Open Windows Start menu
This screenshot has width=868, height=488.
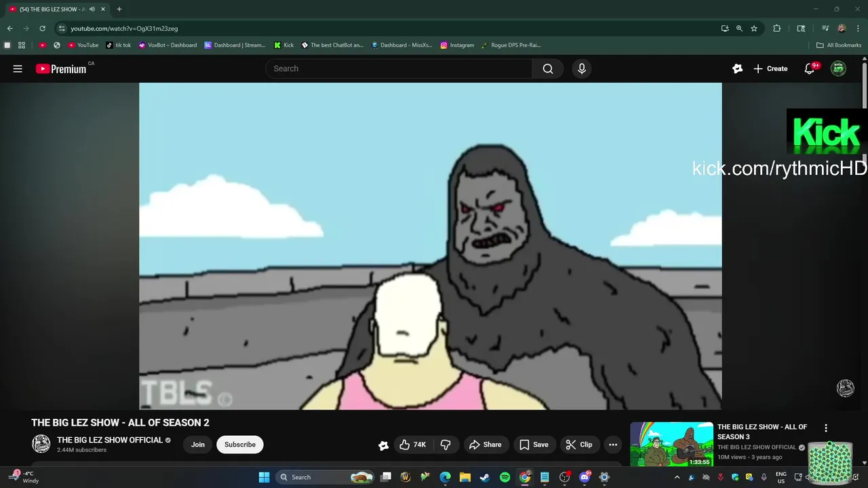coord(264,477)
